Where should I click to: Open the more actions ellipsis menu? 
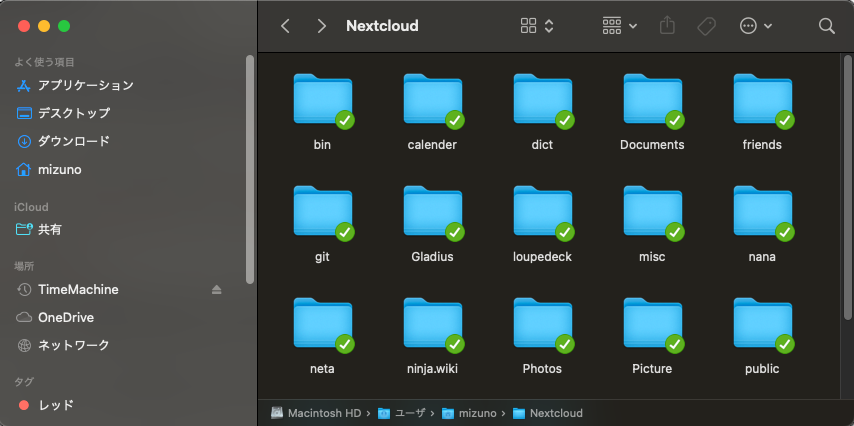click(x=755, y=26)
